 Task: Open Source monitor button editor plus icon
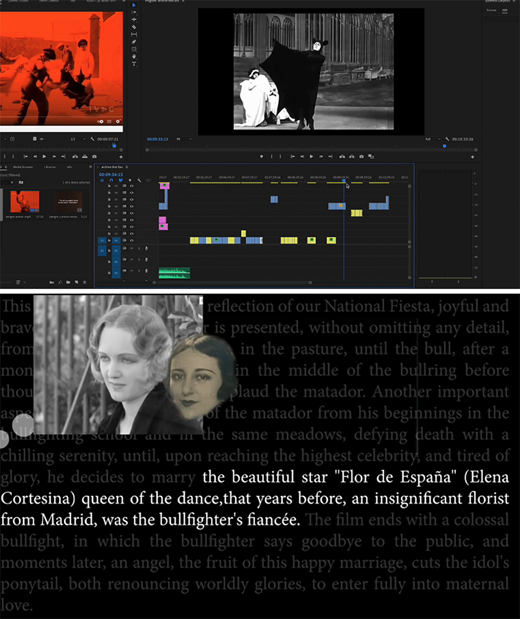tap(121, 157)
